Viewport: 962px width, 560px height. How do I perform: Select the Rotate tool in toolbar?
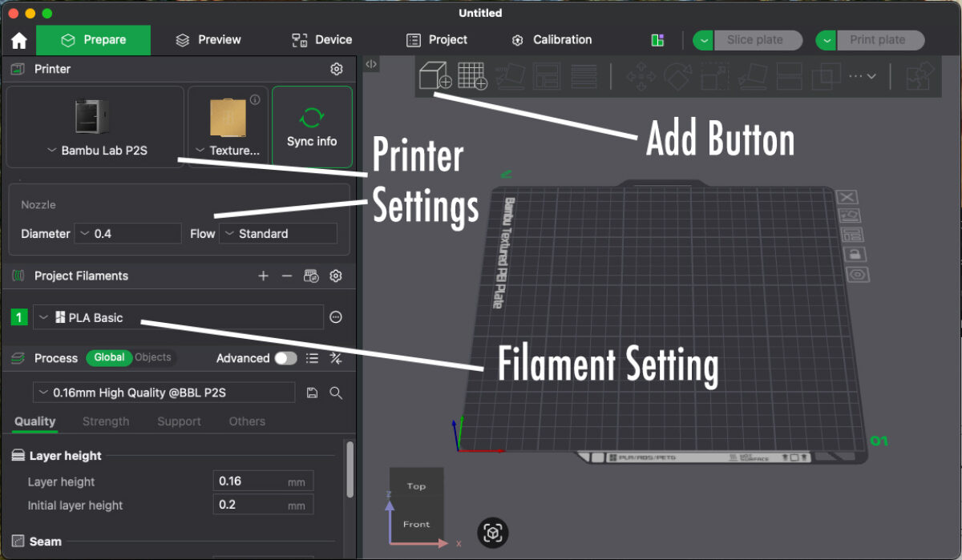point(677,77)
